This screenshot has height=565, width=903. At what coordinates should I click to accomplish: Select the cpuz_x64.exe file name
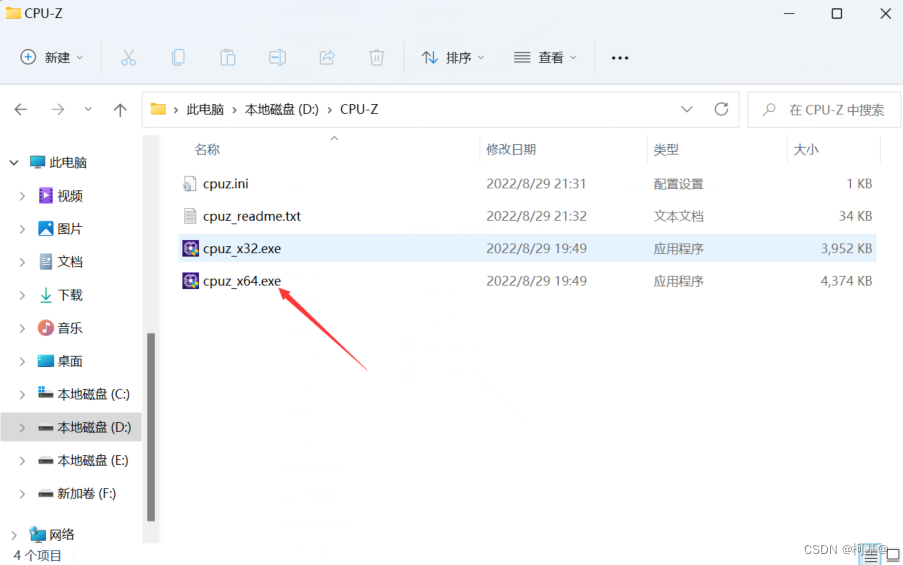(242, 281)
